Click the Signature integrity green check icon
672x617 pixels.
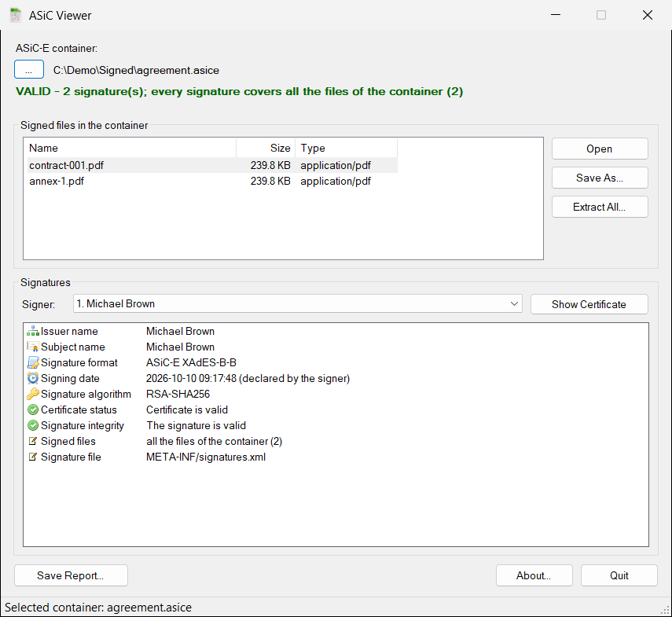33,425
